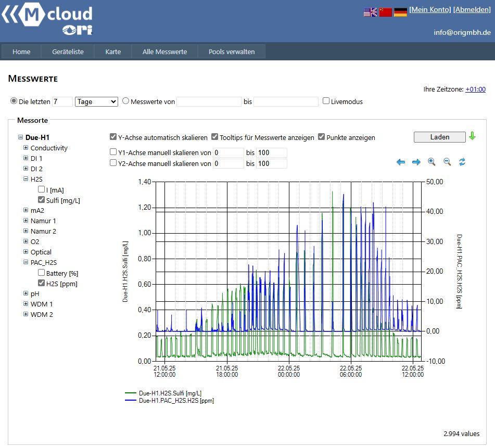Select the Messwerte von radio button
This screenshot has height=448, width=495.
(x=125, y=101)
